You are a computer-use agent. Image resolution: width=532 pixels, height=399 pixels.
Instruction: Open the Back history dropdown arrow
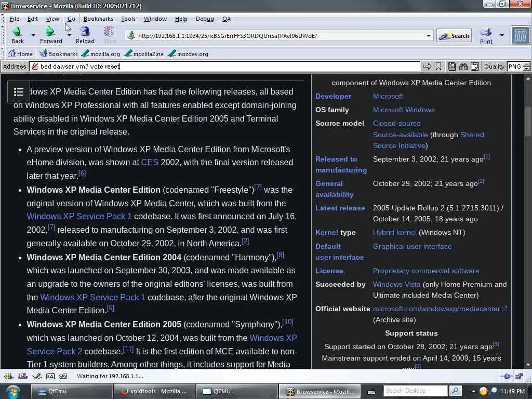pyautogui.click(x=33, y=35)
